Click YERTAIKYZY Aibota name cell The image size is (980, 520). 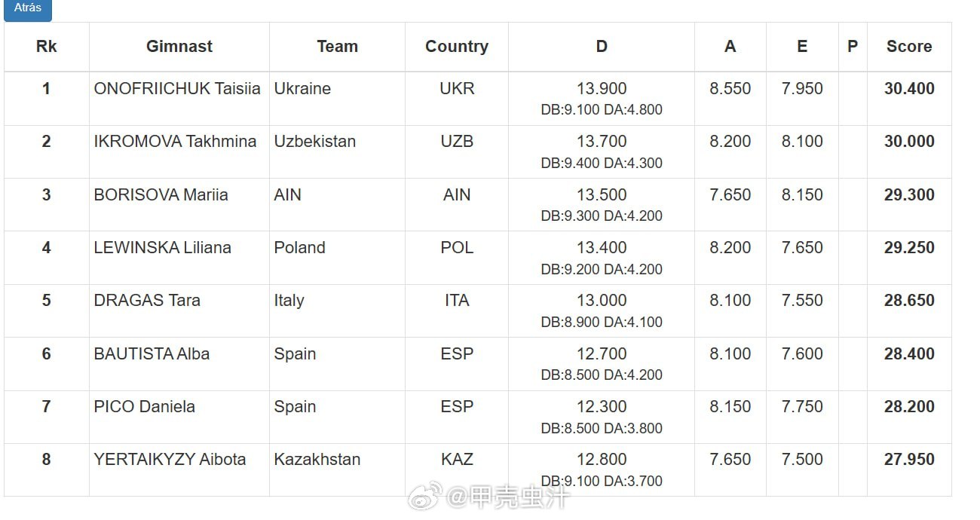[x=170, y=460]
